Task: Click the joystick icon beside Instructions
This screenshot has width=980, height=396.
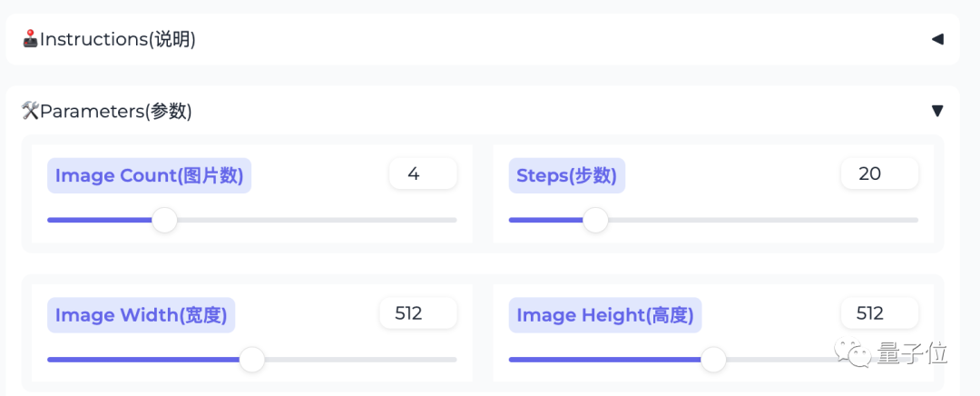Action: (x=30, y=39)
